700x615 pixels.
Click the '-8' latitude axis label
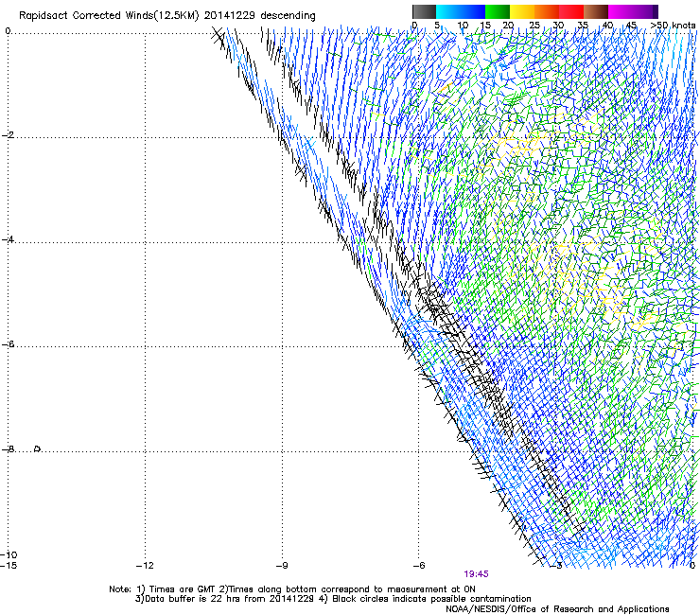coord(8,448)
